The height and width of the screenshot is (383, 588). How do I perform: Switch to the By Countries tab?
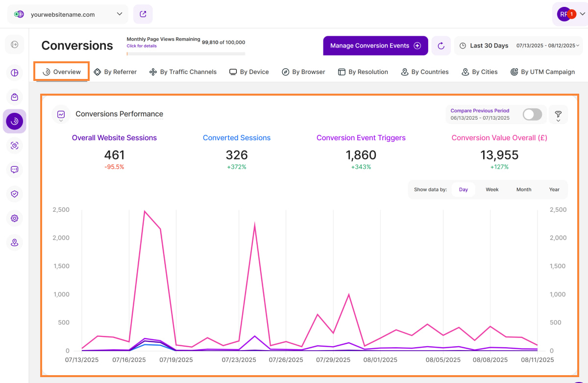click(425, 72)
